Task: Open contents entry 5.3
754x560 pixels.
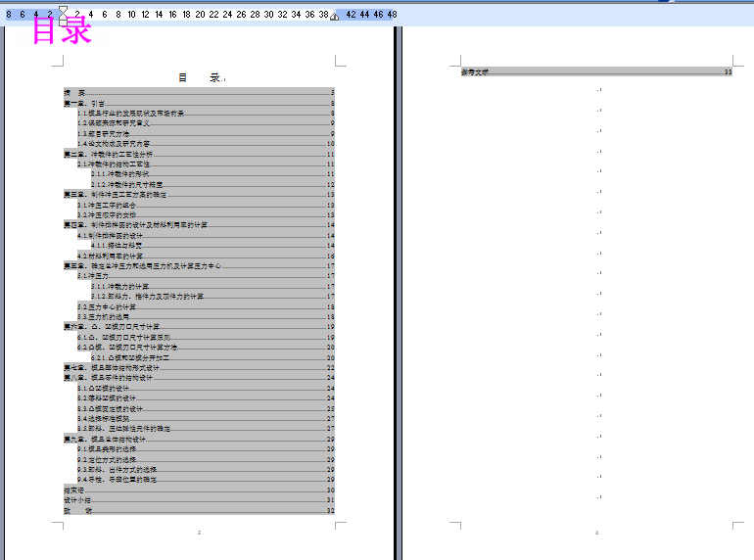Action: 206,317
